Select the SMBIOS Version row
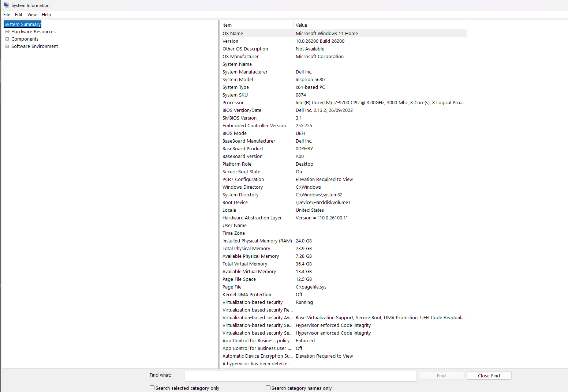 (x=344, y=118)
